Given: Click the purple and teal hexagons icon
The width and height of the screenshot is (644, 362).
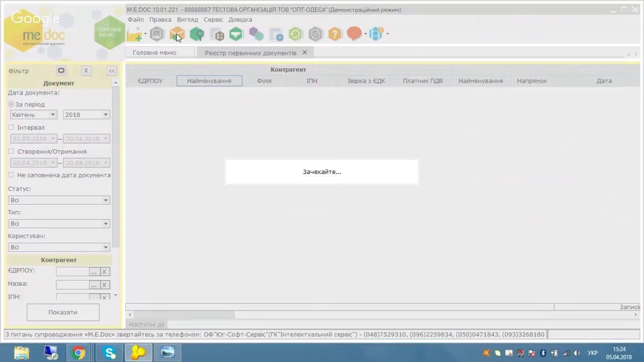Looking at the screenshot, I should pos(256,34).
